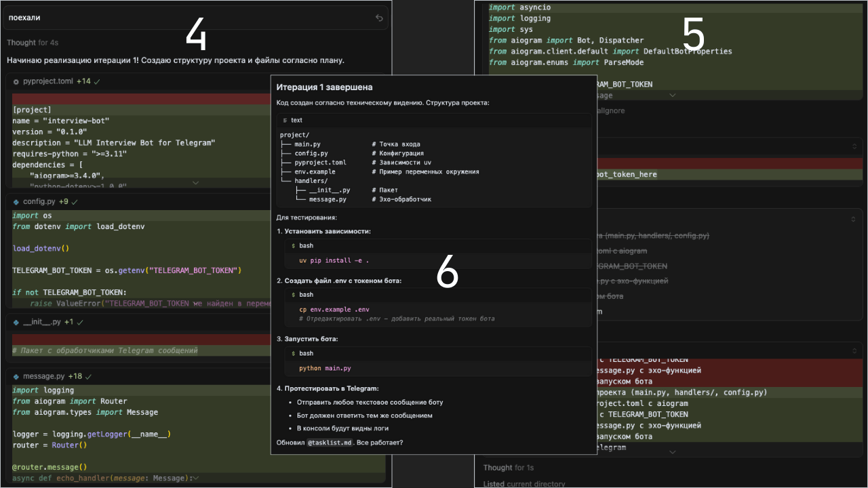The image size is (868, 488).
Task: Click the bash icon above uv pip install
Action: pos(293,245)
